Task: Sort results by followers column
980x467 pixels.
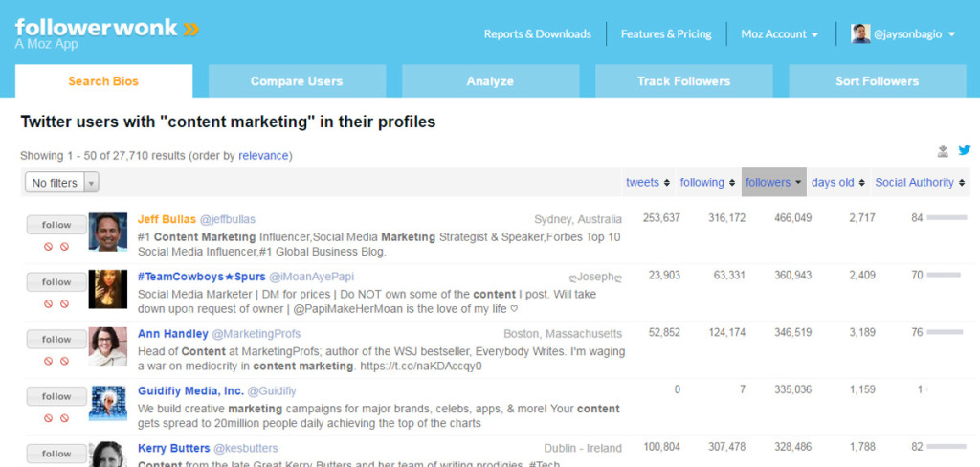Action: coord(773,183)
